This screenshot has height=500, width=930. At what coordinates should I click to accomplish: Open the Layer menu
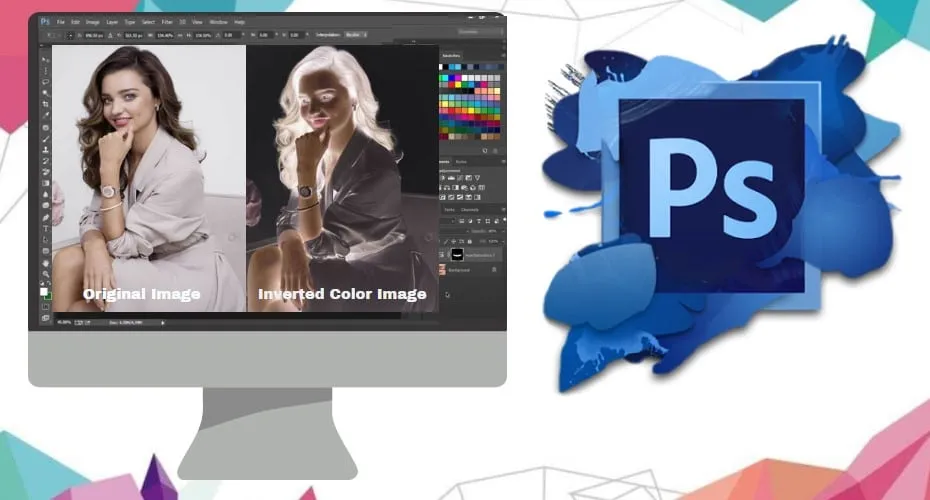point(112,22)
